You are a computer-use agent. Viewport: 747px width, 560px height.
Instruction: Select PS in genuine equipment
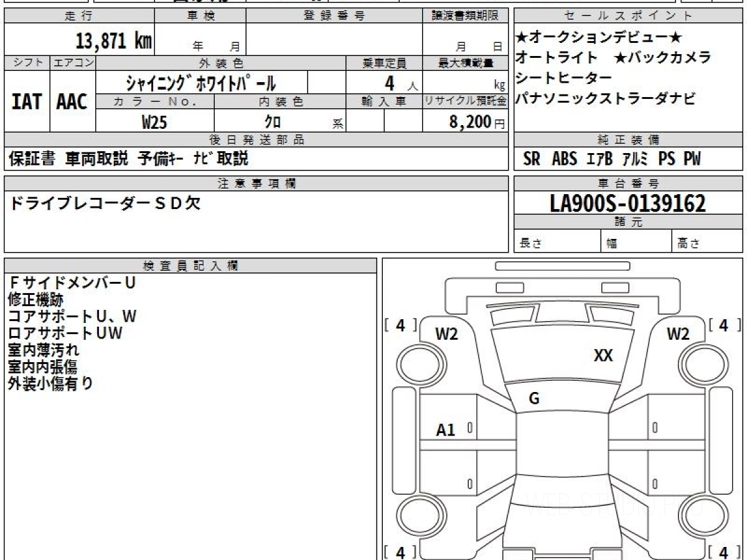(667, 159)
